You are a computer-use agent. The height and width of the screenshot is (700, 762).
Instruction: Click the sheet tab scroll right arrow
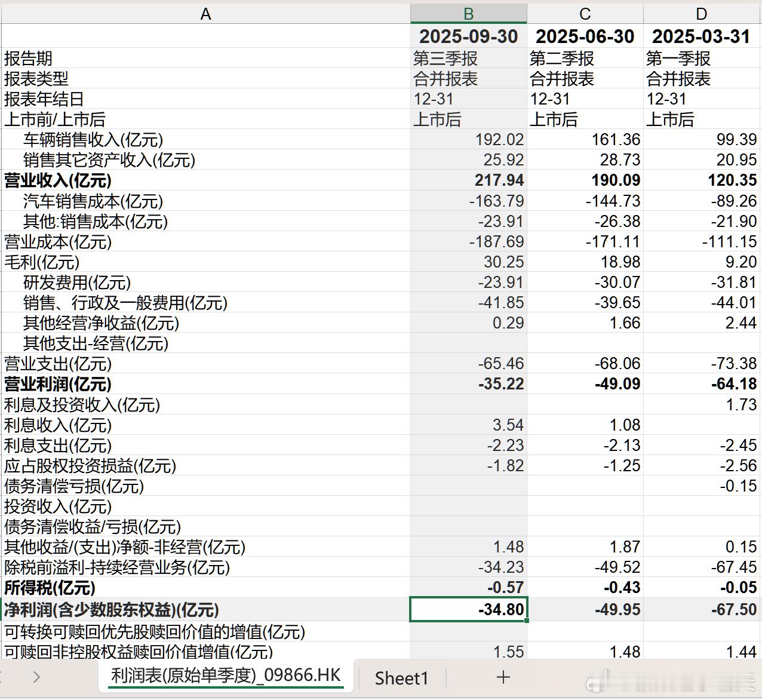coord(37,677)
